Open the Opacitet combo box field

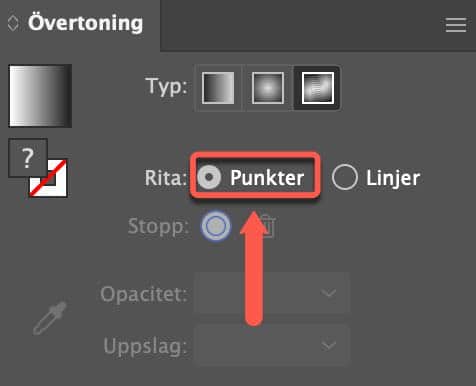tap(272, 293)
